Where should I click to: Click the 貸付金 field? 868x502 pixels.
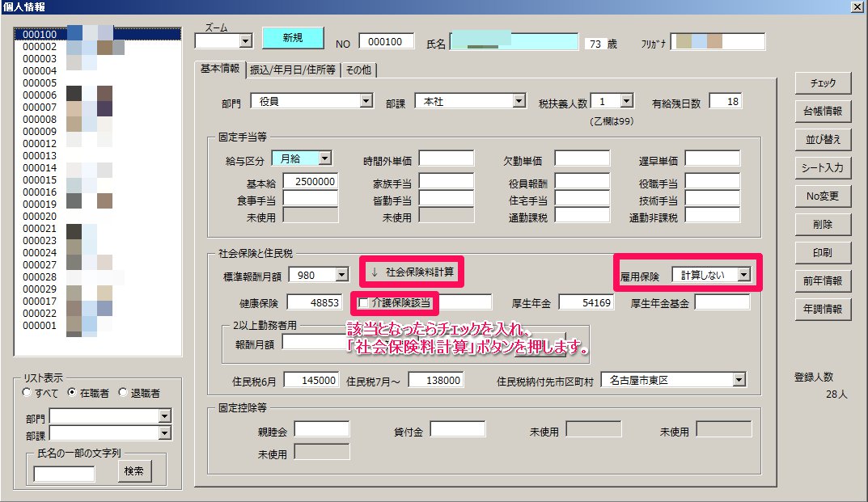[x=458, y=429]
